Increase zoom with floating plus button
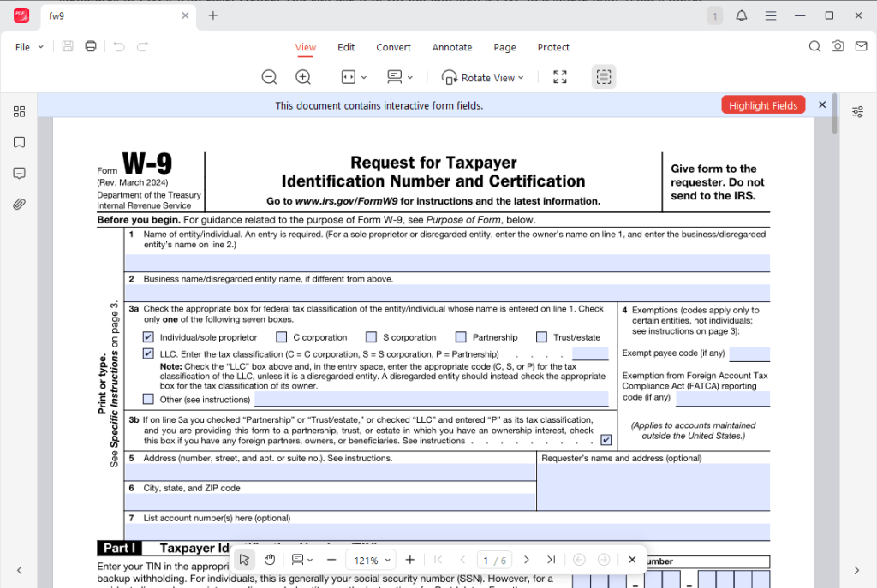This screenshot has width=877, height=588. pos(410,560)
